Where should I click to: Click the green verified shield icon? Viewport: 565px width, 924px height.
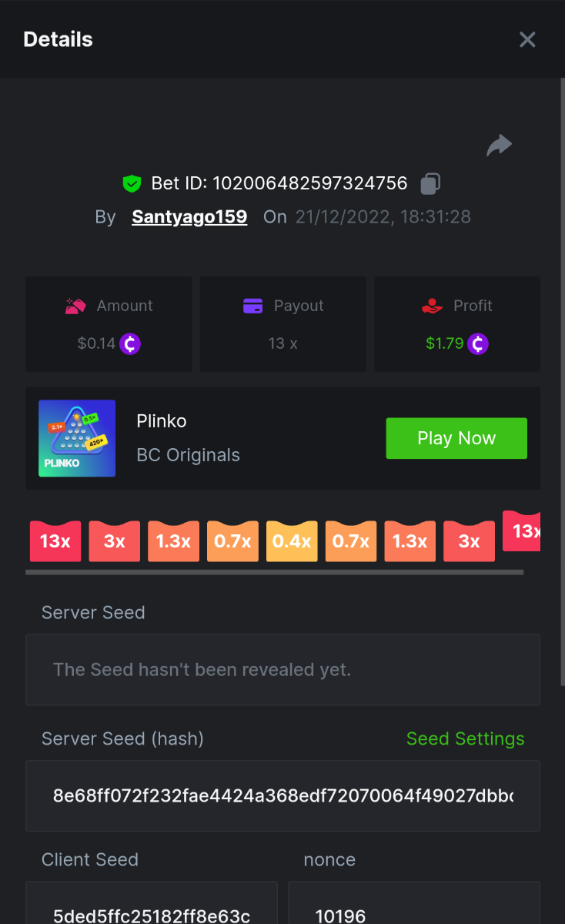point(132,183)
